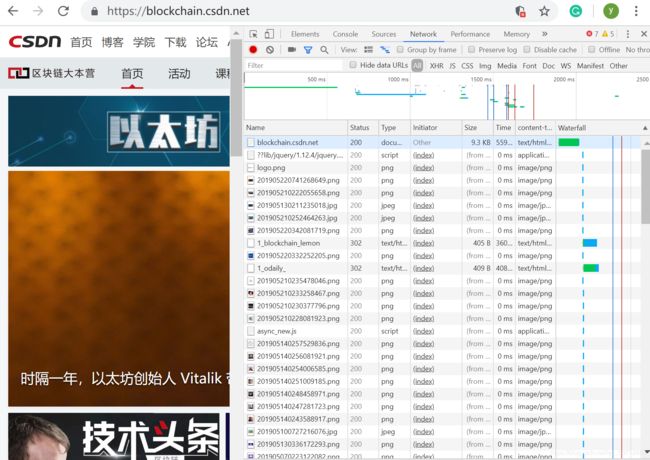The height and width of the screenshot is (460, 650).
Task: Open the Memory tab
Action: point(517,34)
